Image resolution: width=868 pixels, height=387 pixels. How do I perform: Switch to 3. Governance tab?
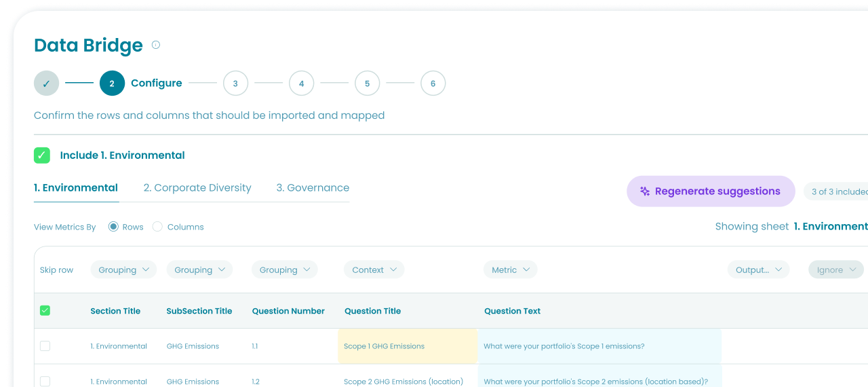[313, 188]
